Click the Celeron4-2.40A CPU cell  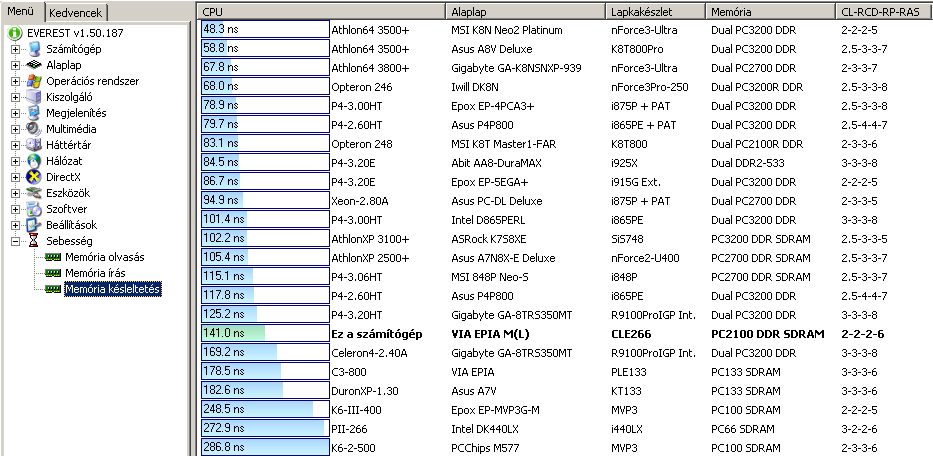pyautogui.click(x=369, y=353)
